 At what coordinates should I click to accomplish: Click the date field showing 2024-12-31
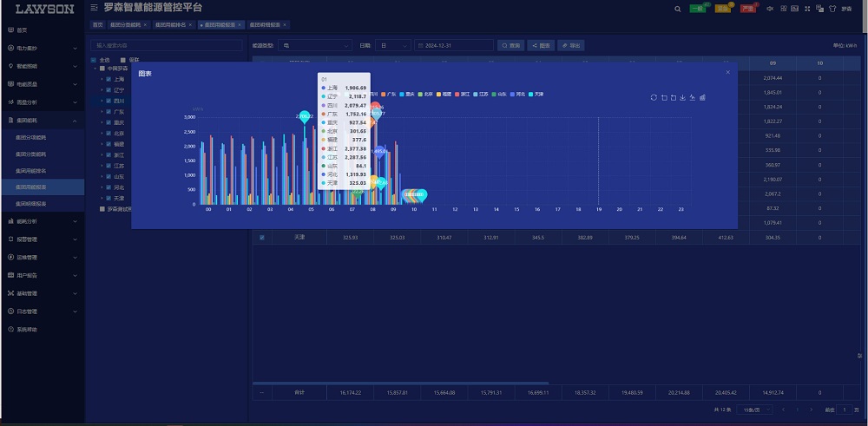click(x=454, y=45)
